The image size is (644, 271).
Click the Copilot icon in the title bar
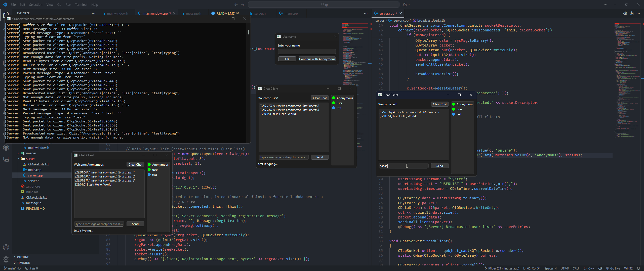(x=405, y=5)
